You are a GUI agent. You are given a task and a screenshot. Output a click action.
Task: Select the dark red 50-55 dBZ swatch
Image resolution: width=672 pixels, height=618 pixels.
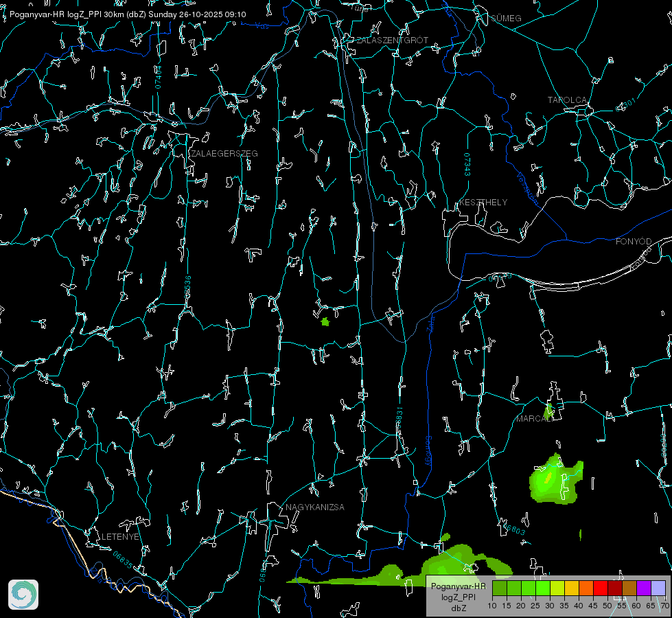click(x=615, y=588)
